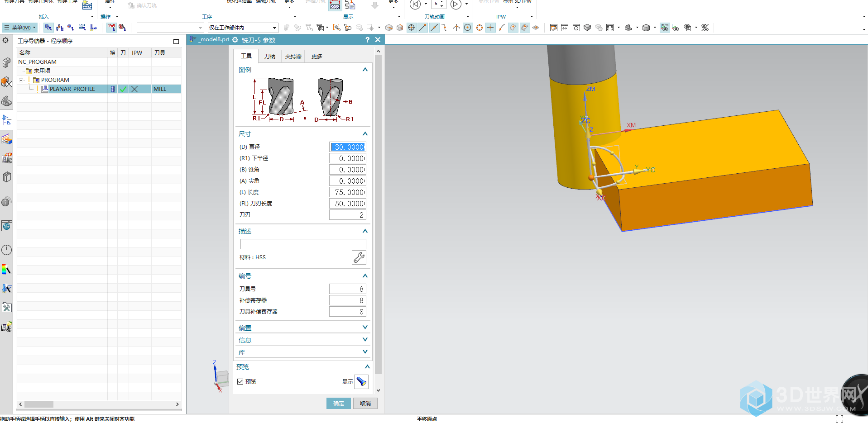
Task: Uncheck the 预览 preview checkbox
Action: 240,382
